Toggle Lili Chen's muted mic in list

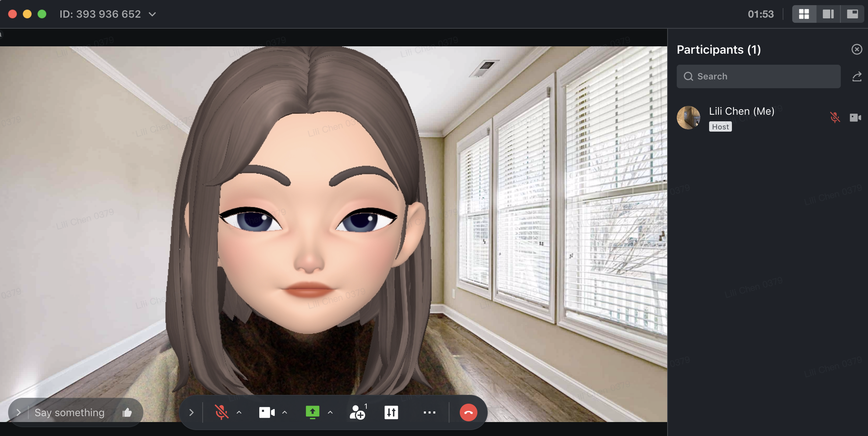click(x=835, y=117)
